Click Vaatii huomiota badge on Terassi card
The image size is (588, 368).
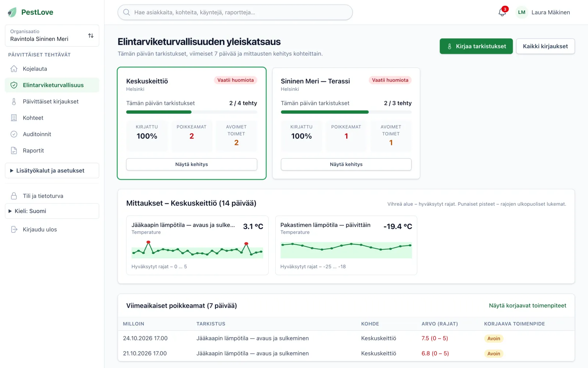coord(390,80)
